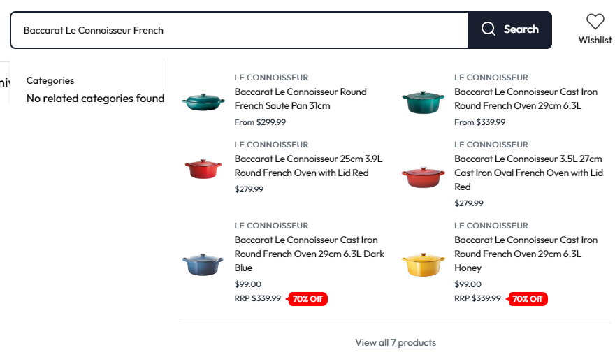This screenshot has width=615, height=364.
Task: Open teal Round French Oven 29cm thumbnail
Action: (x=424, y=102)
